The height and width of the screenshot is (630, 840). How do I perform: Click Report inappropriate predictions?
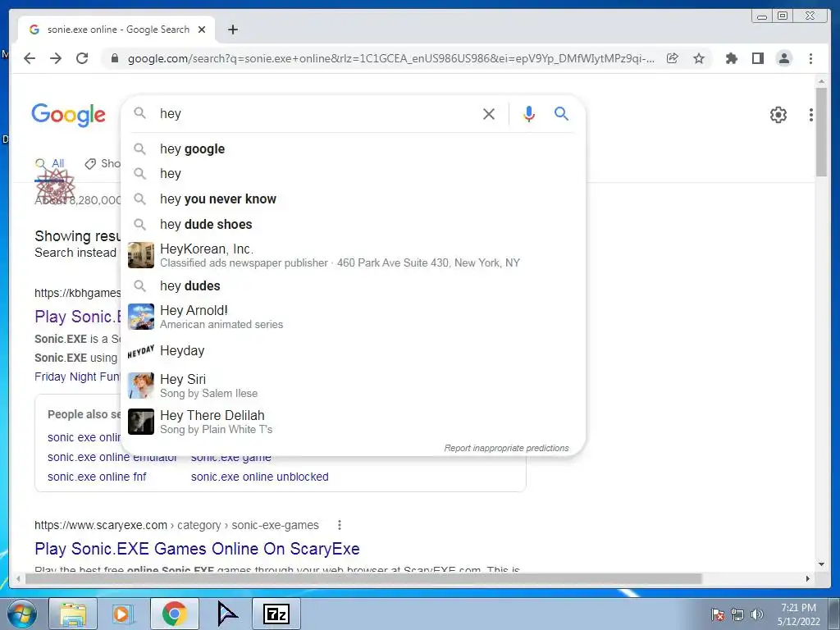pos(506,448)
